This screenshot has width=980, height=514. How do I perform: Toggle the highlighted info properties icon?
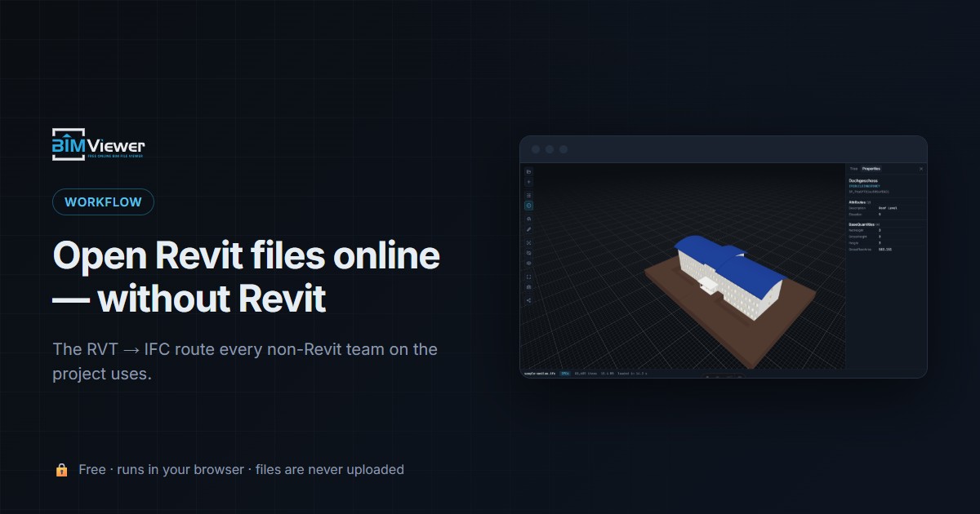point(528,206)
